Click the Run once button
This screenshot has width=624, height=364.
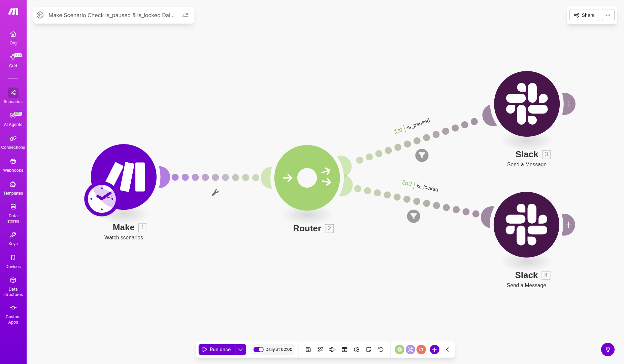pos(217,350)
